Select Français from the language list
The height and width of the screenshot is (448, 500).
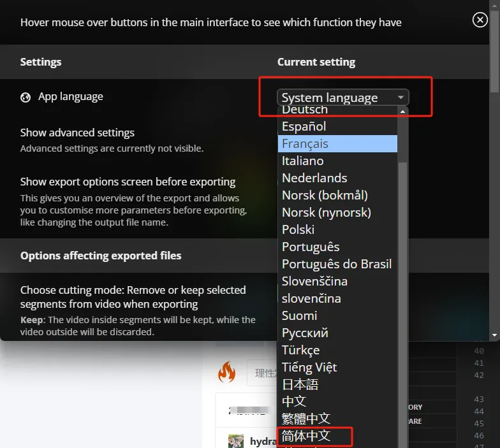coord(337,144)
